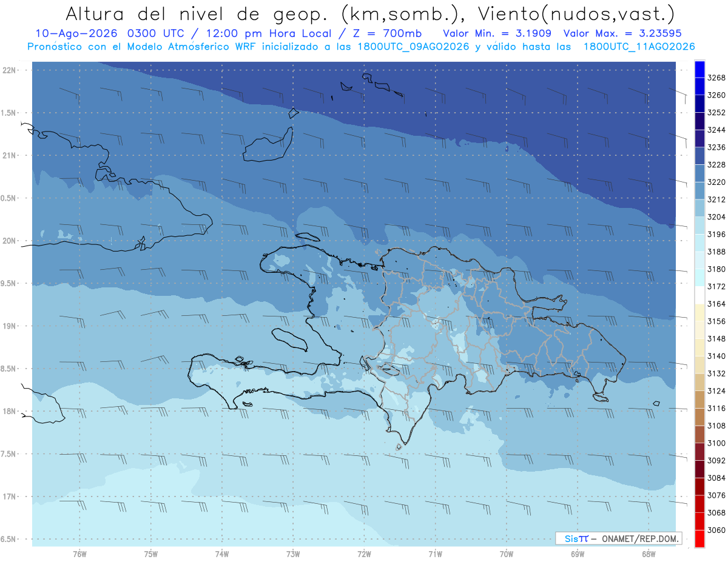Viewport: 728px width, 562px height.
Task: Click the 'Z = 700mb' level text
Action: (385, 33)
